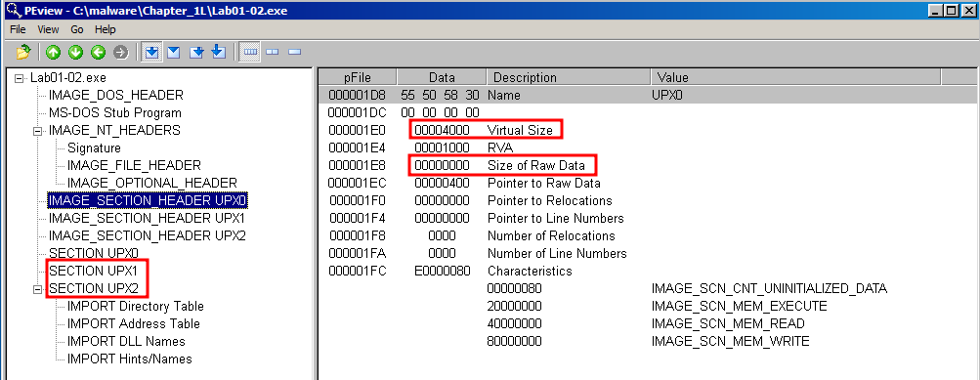Viewport: 980px width, 380px height.
Task: Click the Value column header
Action: 796,77
